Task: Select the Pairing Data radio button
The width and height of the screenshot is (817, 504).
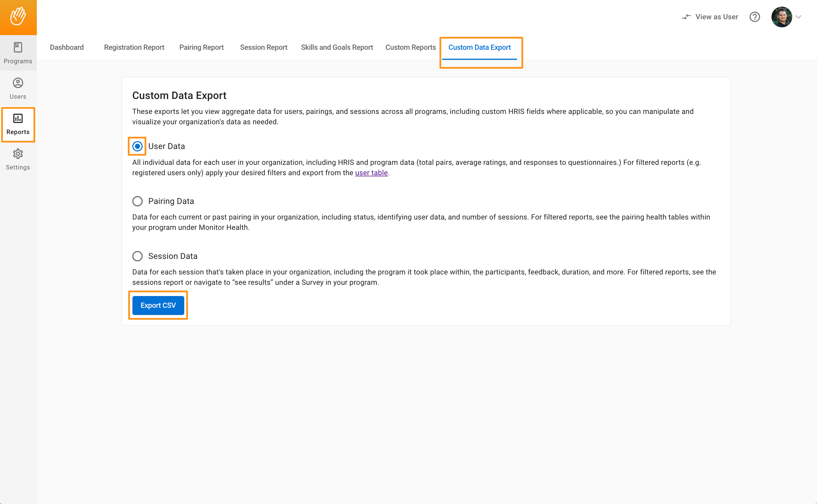Action: pyautogui.click(x=137, y=201)
